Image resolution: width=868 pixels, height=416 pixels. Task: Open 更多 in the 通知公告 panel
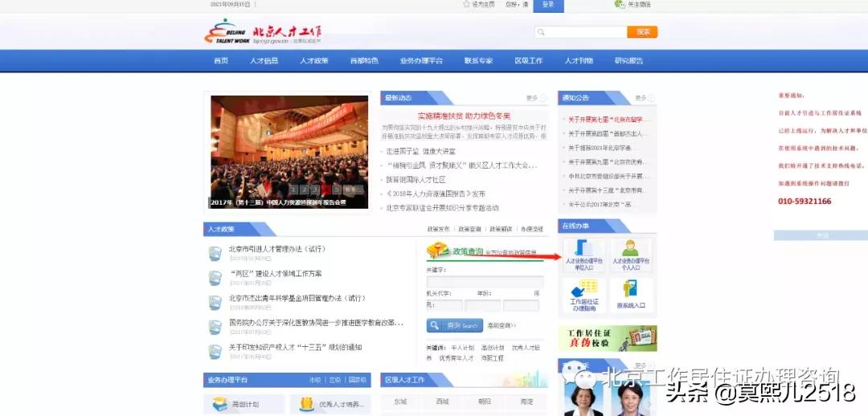click(x=645, y=98)
